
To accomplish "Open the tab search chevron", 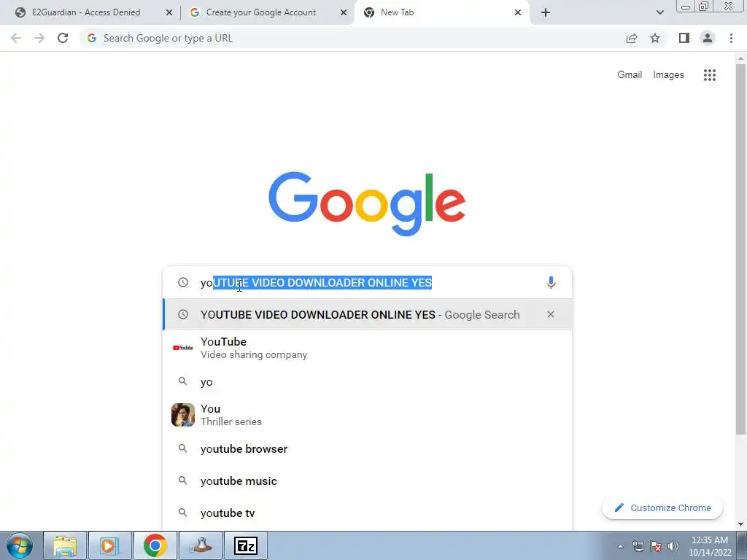I will click(659, 12).
